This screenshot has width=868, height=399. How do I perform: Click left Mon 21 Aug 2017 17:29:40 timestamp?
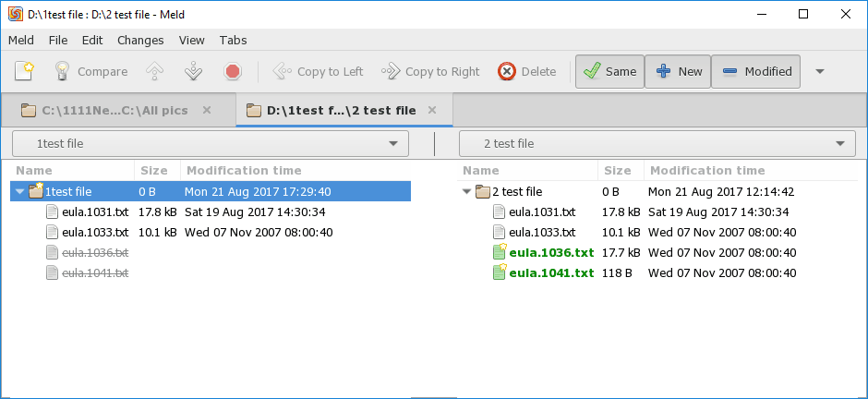pos(258,192)
